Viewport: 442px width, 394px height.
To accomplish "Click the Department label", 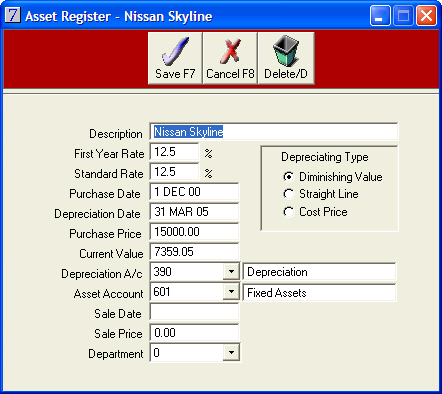I will point(116,354).
